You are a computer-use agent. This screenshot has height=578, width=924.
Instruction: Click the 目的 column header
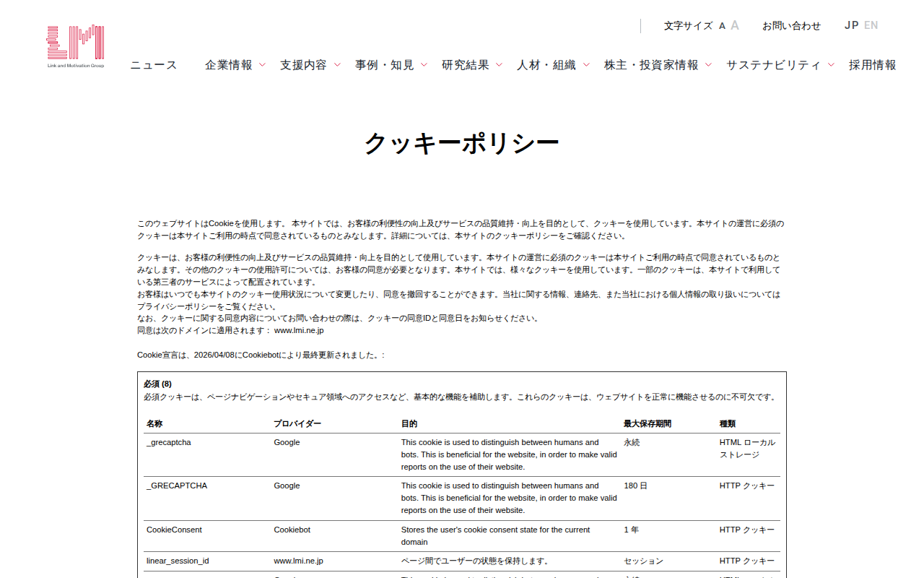(409, 423)
